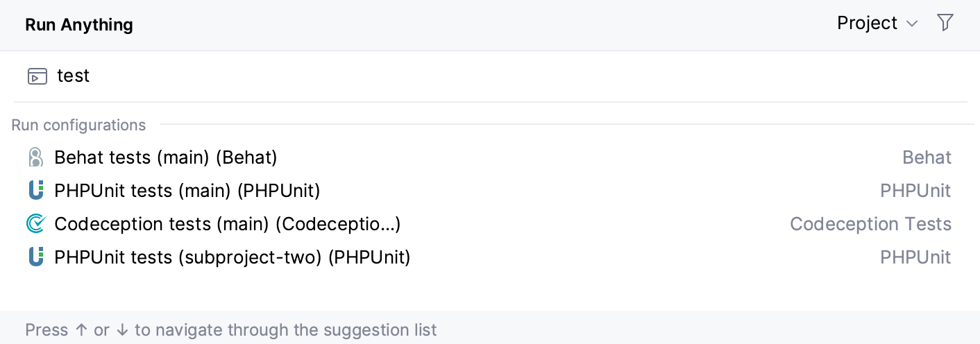Click the navigation hint in footer
This screenshot has height=344, width=980.
(x=231, y=329)
